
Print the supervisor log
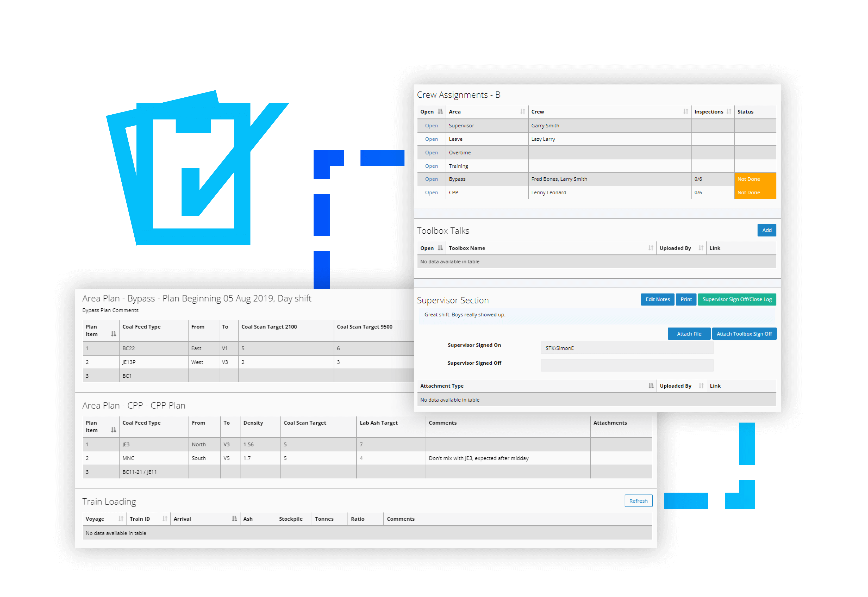click(x=686, y=299)
